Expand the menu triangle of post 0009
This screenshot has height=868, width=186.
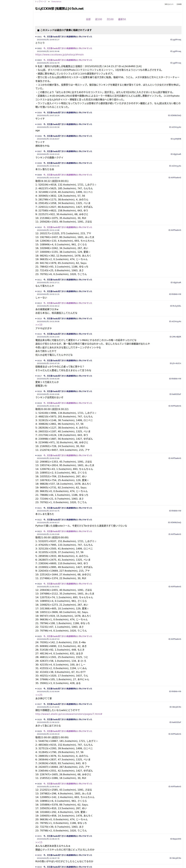(36, 175)
